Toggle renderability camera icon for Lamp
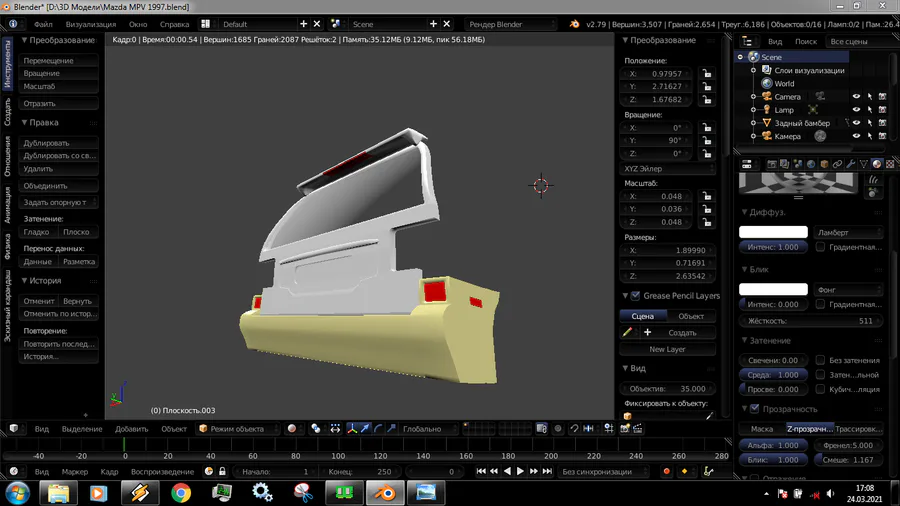900x506 pixels. coord(883,110)
